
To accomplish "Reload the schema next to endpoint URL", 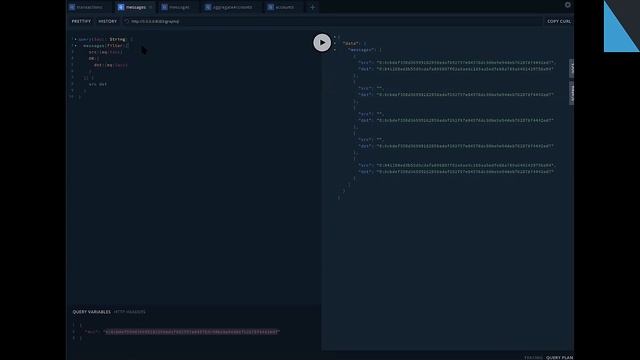I will [x=127, y=21].
